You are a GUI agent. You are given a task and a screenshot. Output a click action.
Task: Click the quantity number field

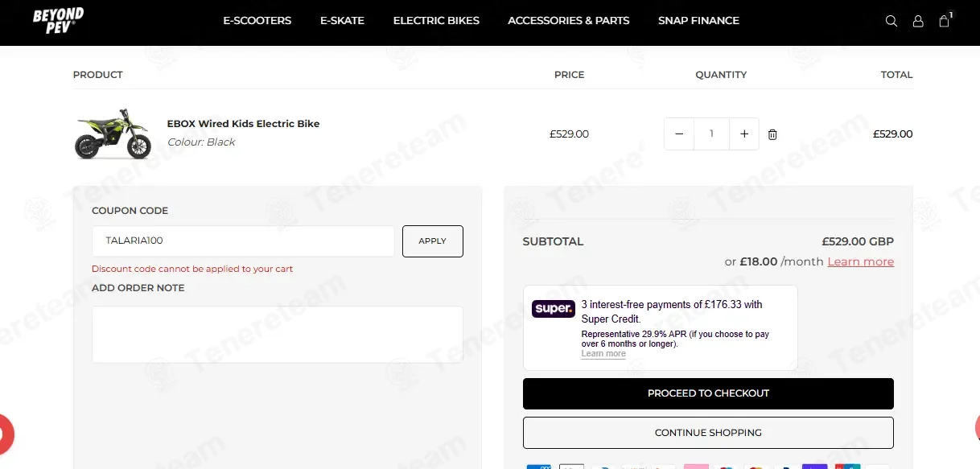tap(711, 134)
